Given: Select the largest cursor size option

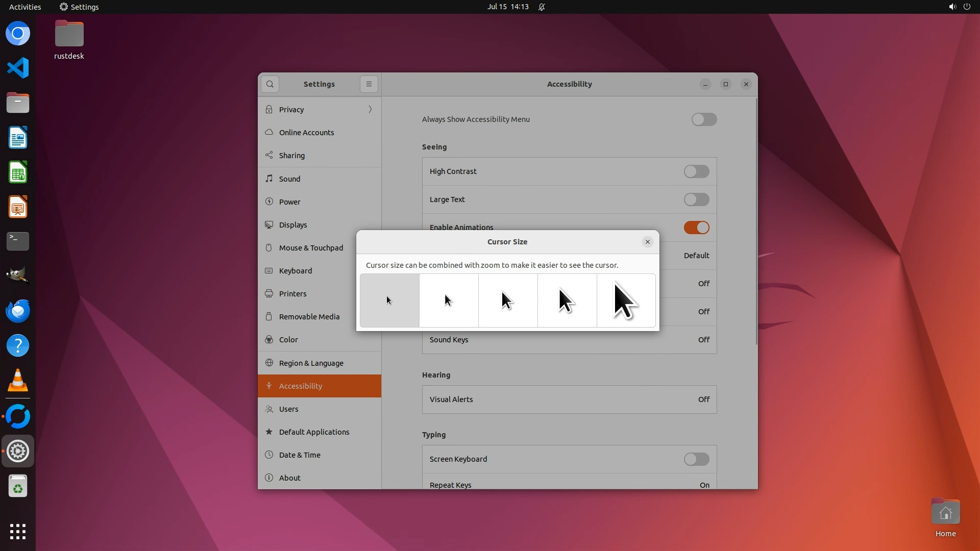Looking at the screenshot, I should pyautogui.click(x=626, y=300).
